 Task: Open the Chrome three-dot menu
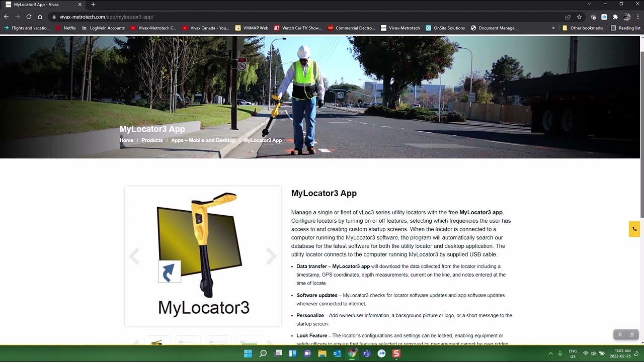[637, 17]
